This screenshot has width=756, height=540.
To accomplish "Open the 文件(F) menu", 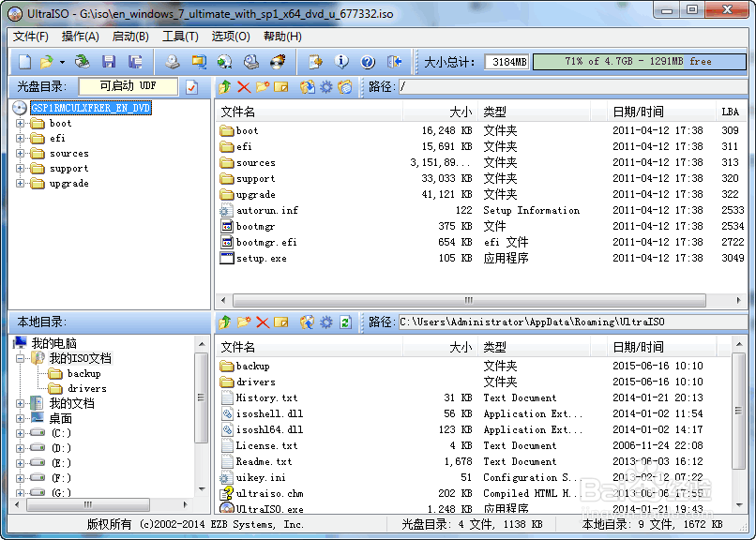I will click(x=31, y=37).
